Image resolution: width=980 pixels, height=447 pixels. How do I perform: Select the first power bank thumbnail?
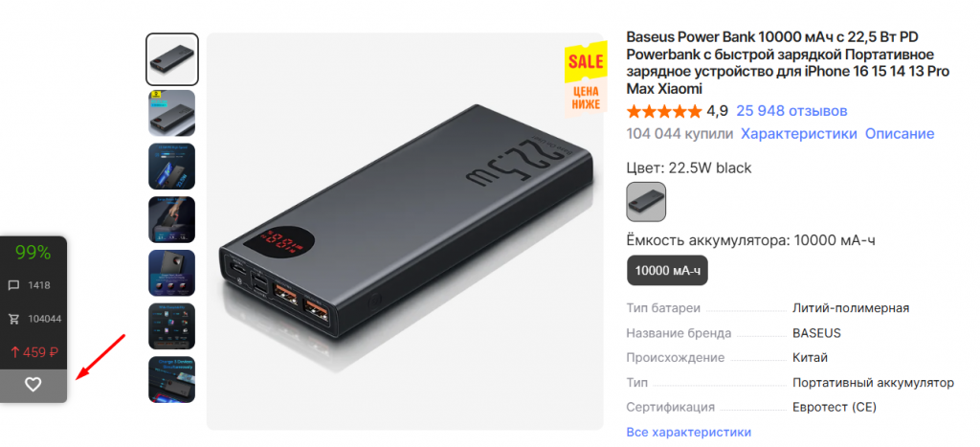(172, 59)
